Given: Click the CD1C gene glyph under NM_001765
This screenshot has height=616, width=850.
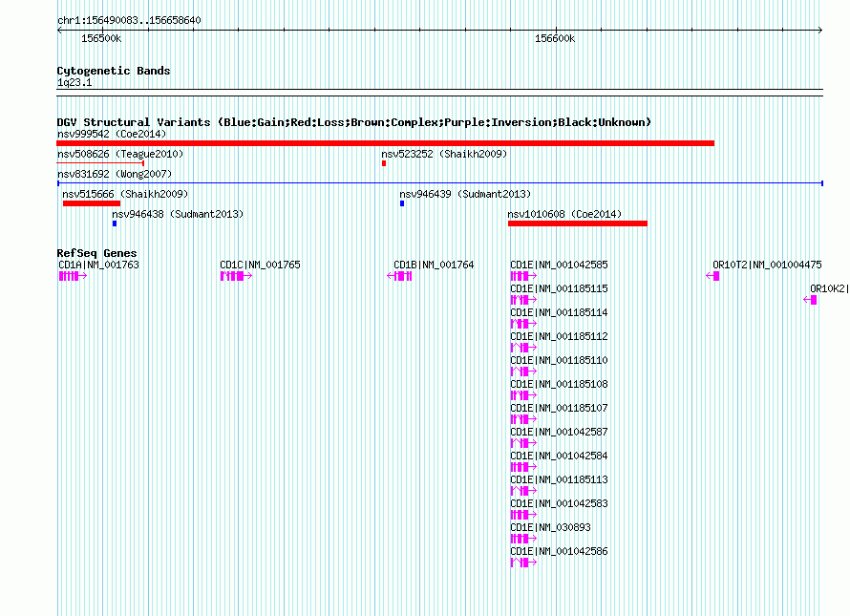Looking at the screenshot, I should [236, 276].
